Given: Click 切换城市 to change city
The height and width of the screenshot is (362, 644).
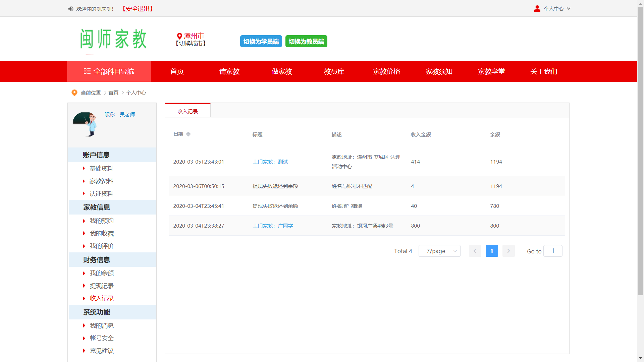Looking at the screenshot, I should [x=191, y=44].
